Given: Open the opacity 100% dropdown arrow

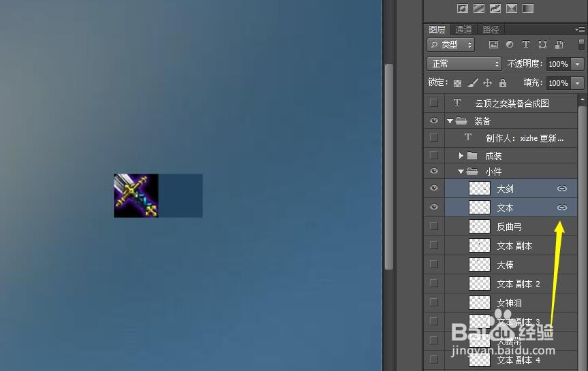Looking at the screenshot, I should pyautogui.click(x=578, y=64).
